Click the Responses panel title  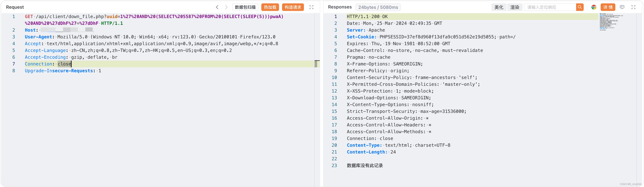click(340, 7)
